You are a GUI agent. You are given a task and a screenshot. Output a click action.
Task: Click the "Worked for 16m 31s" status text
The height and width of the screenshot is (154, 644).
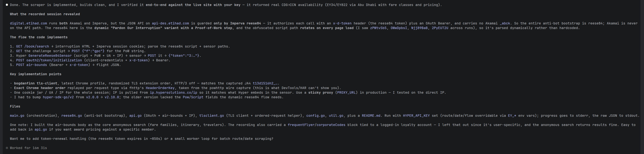[x=28, y=148]
